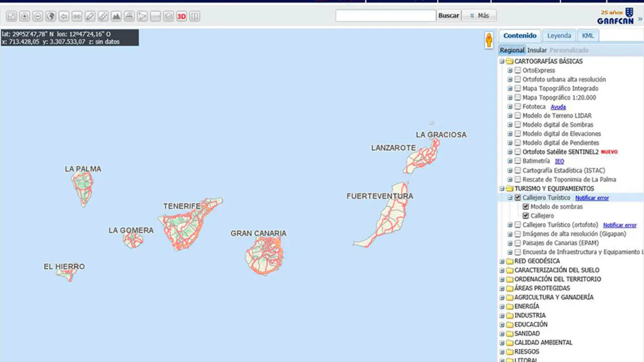Switch to 3D view
Screen dimensions: 644x362
tap(182, 17)
